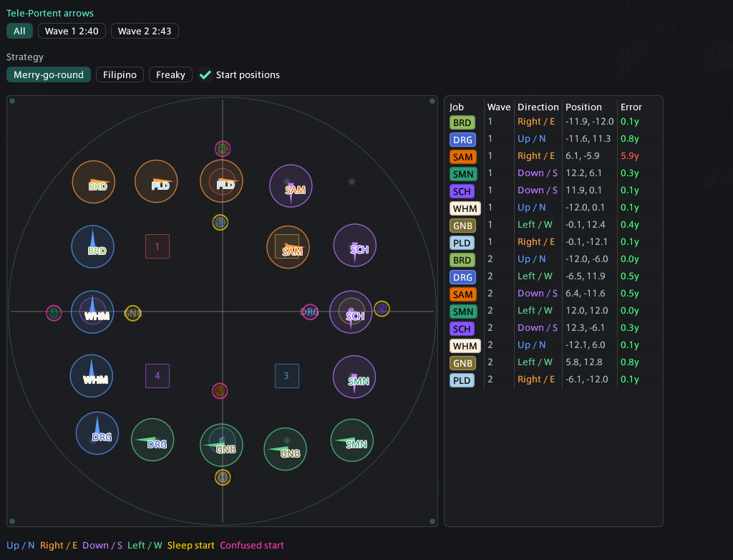733x560 pixels.
Task: Click the Tele-Portent arrows heading
Action: 50,14
